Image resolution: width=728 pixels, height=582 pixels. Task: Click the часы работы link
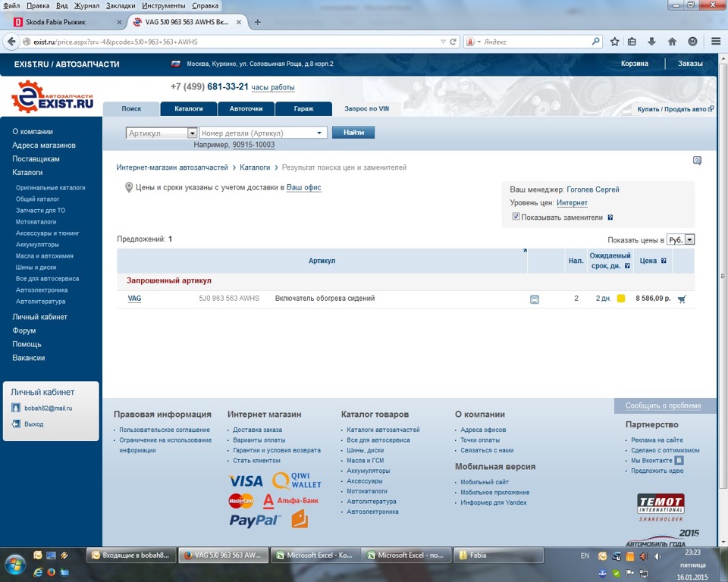click(273, 87)
